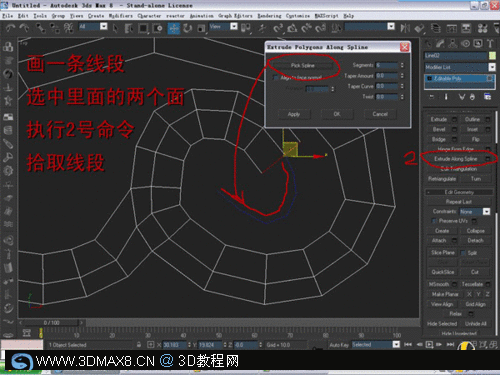Switch to Hierarchy command panel tab
This screenshot has height=375, width=500.
coord(453,43)
